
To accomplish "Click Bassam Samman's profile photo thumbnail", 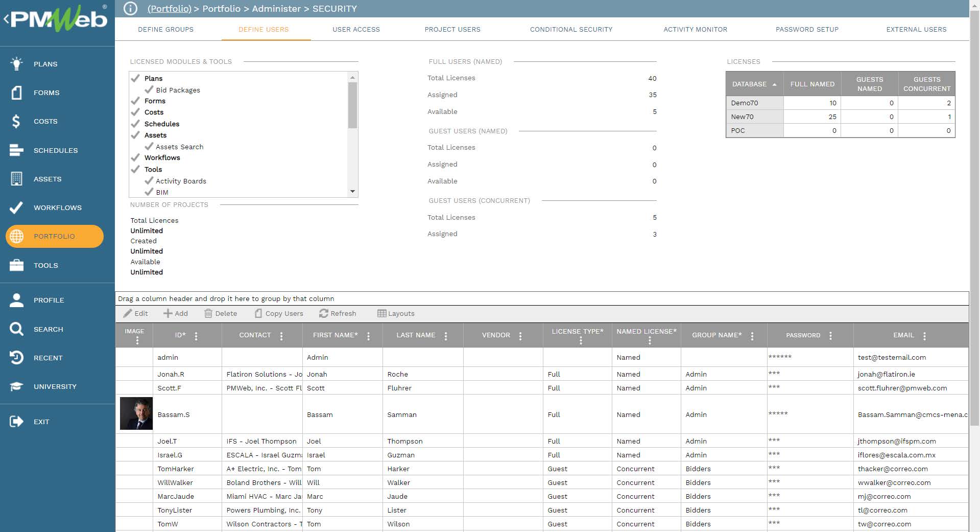I will point(136,413).
